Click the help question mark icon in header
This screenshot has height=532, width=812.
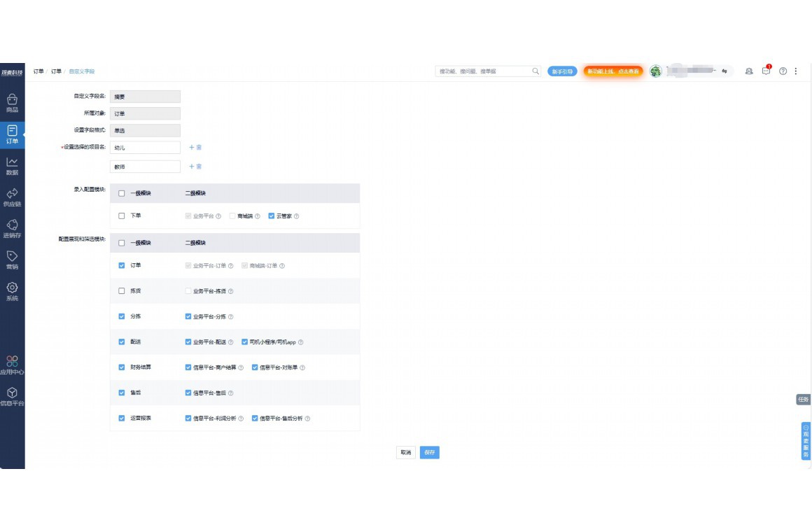tap(783, 71)
